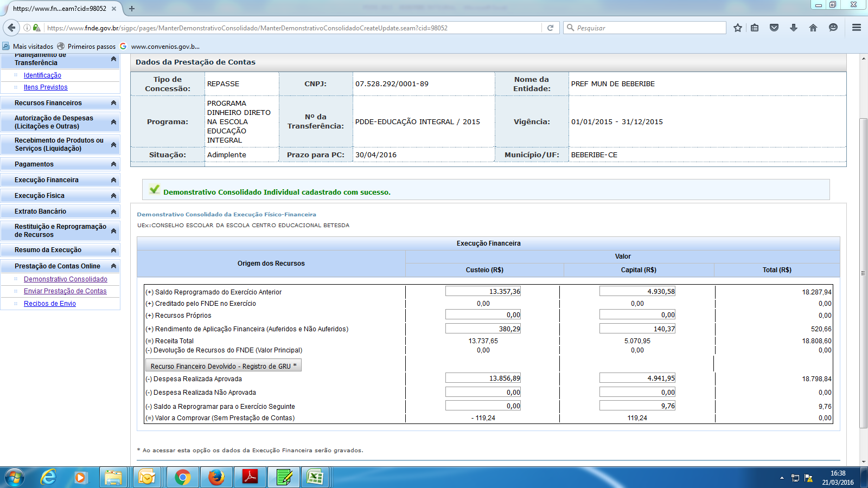
Task: Toggle the Extrato Bancário section chevron
Action: tap(113, 211)
